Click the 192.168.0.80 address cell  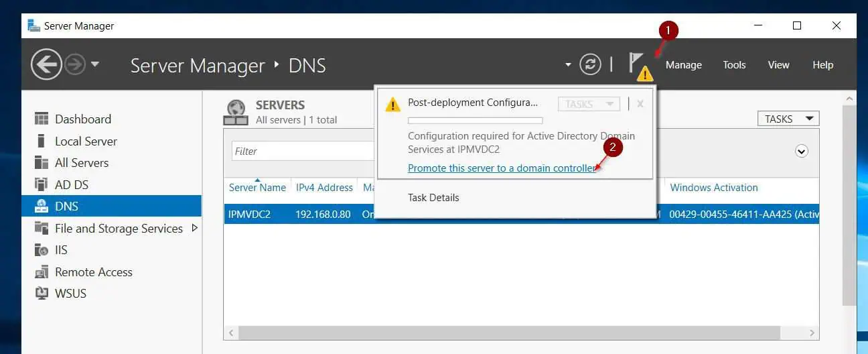323,215
